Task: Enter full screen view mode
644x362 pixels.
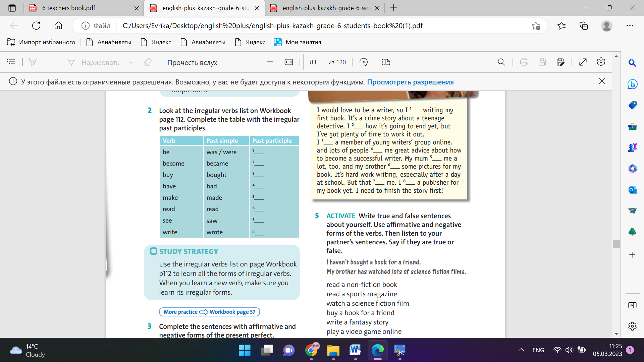Action: [583, 62]
